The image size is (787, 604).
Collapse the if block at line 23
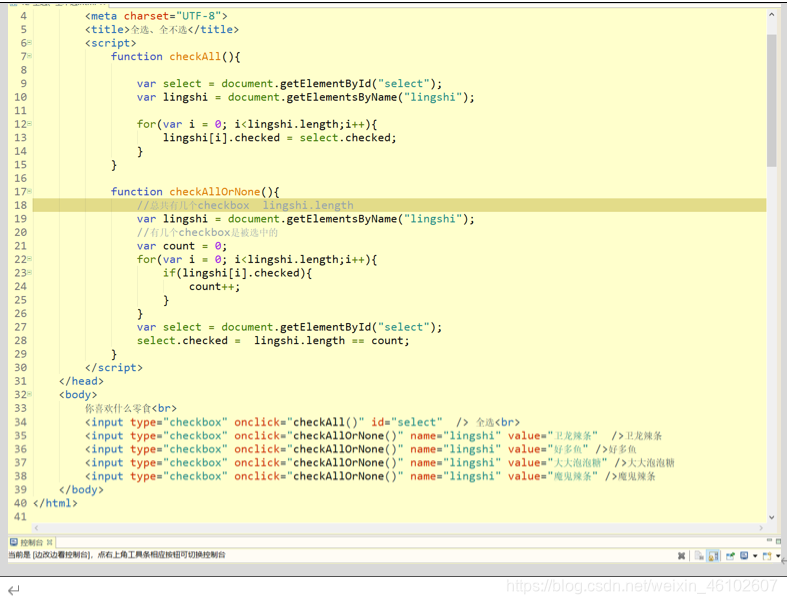pyautogui.click(x=29, y=273)
